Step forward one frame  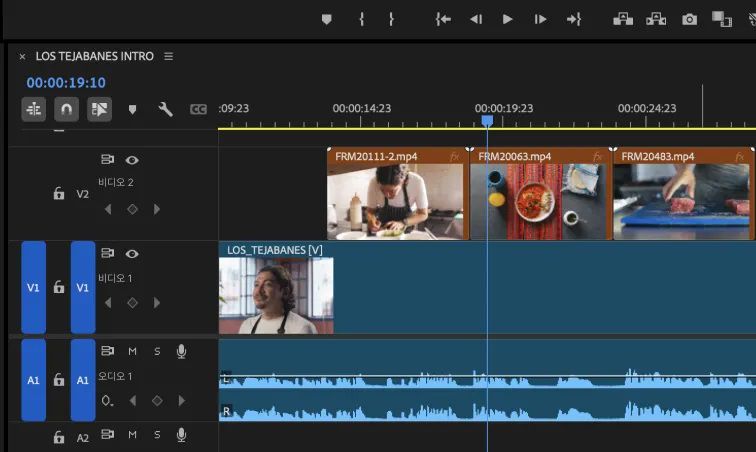tap(540, 19)
